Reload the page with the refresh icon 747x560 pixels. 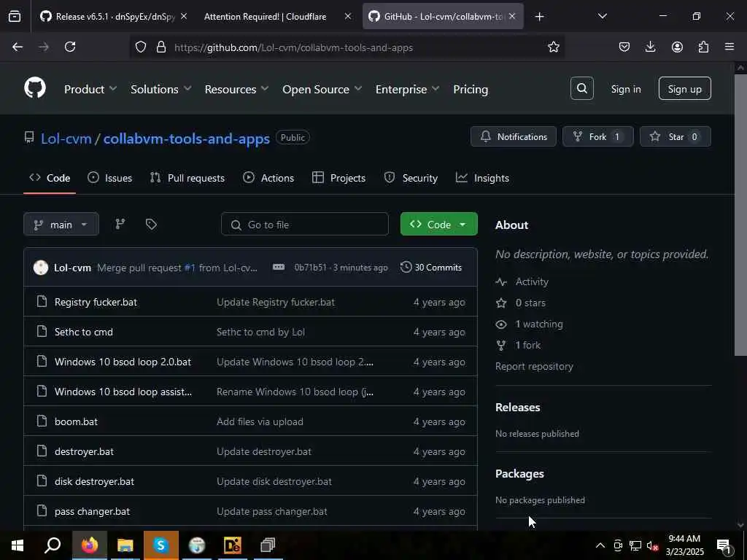(x=70, y=47)
